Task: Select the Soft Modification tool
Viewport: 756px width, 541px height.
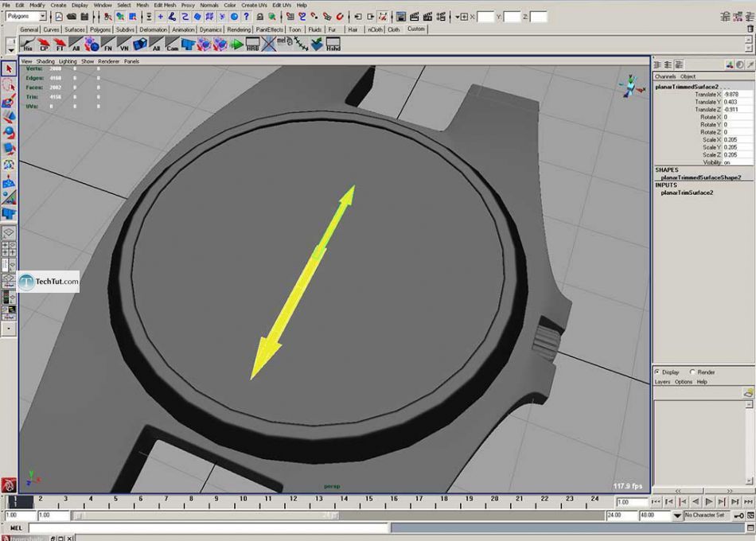Action: point(9,181)
